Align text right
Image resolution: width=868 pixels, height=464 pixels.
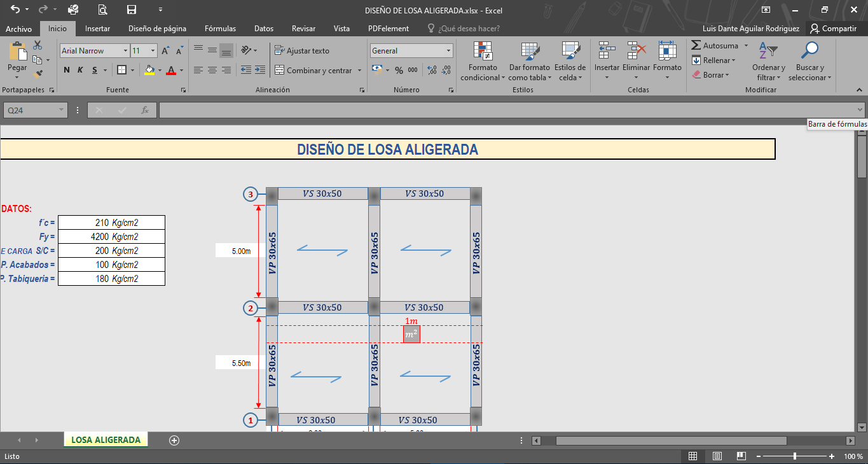(226, 70)
